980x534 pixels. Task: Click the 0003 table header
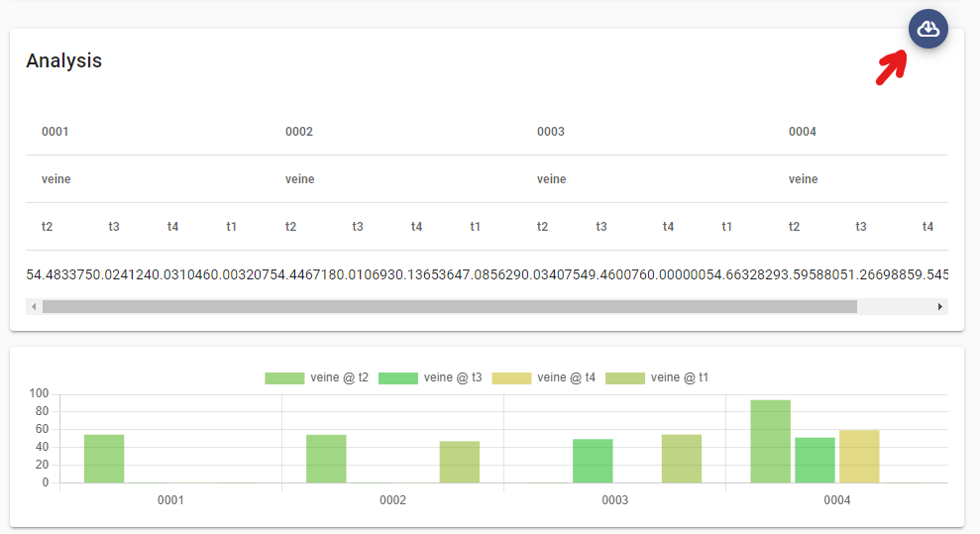(x=551, y=132)
